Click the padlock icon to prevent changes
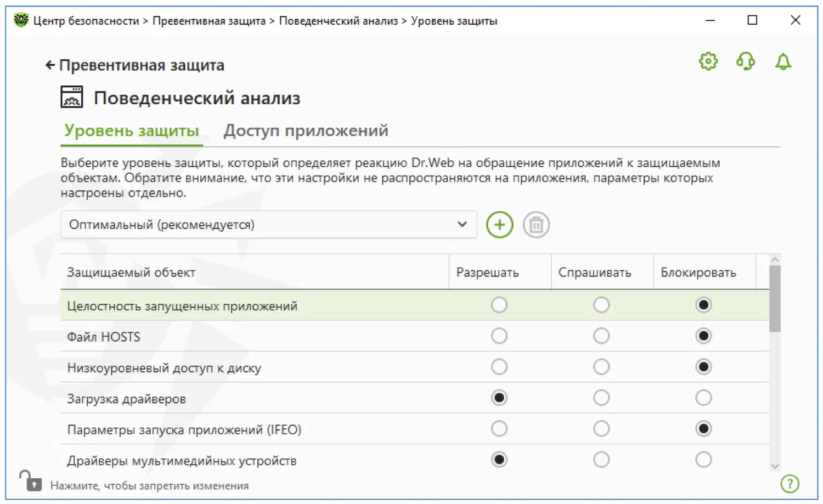The image size is (823, 504). (x=30, y=481)
